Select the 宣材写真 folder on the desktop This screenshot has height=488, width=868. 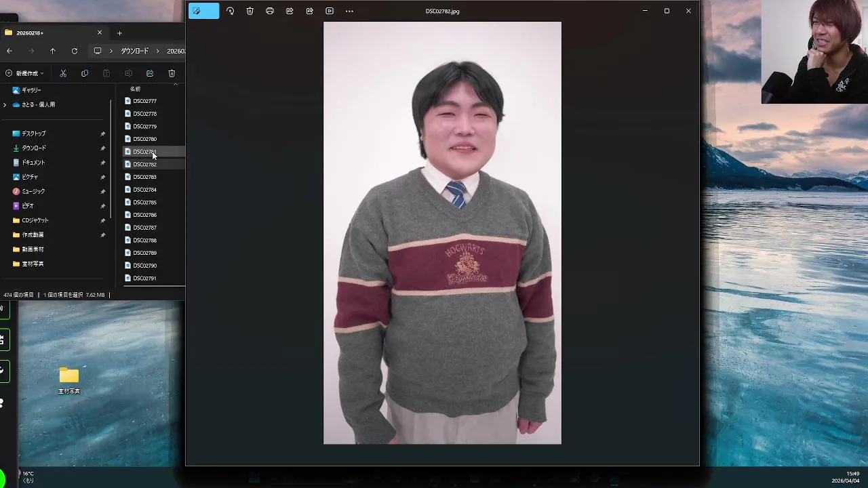(x=69, y=381)
